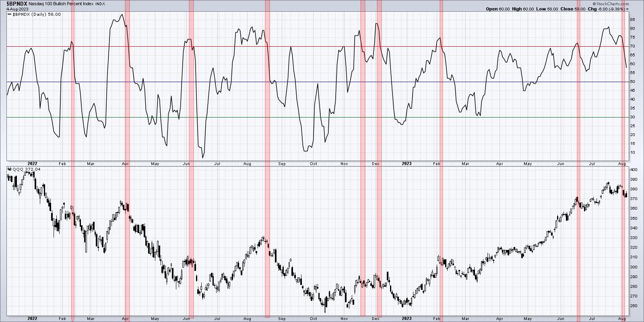Click the 300 label on the QQQ price scale
This screenshot has width=644, height=322.
[x=633, y=267]
